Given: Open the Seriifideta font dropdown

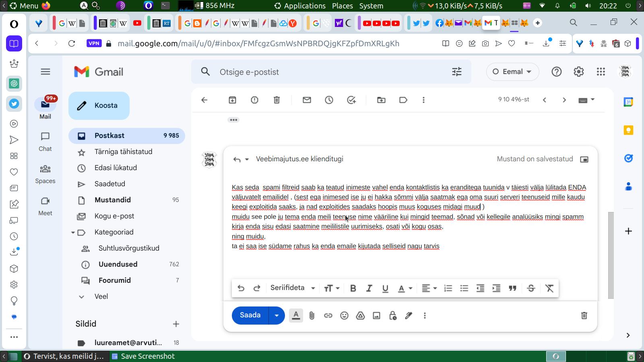Looking at the screenshot, I should coord(293,288).
